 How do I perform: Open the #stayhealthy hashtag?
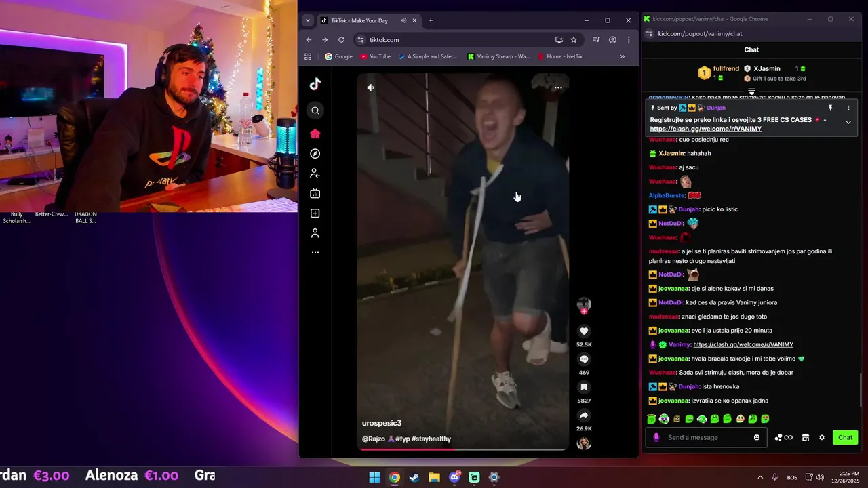pyautogui.click(x=431, y=439)
